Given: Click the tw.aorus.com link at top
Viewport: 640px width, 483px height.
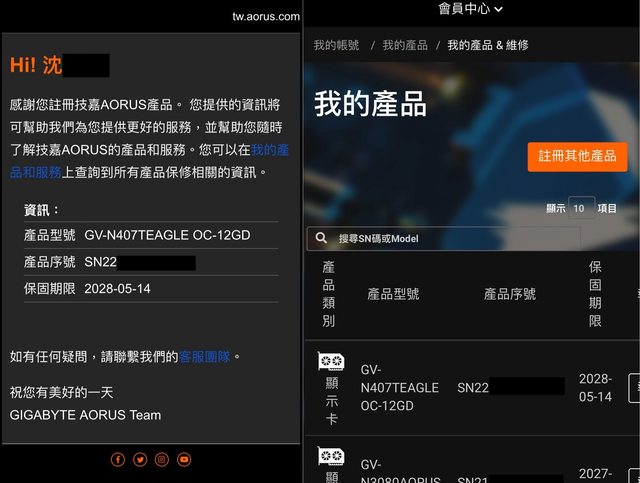Looking at the screenshot, I should (x=266, y=16).
